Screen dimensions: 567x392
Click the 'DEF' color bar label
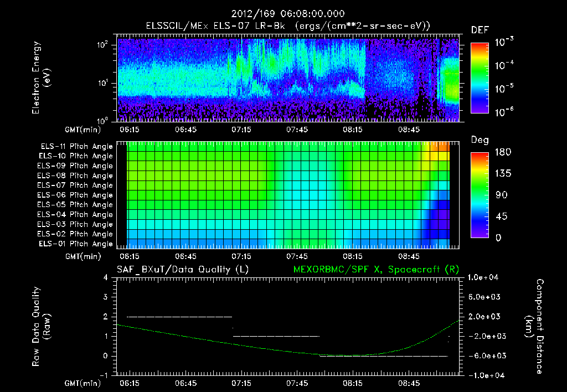pyautogui.click(x=480, y=30)
